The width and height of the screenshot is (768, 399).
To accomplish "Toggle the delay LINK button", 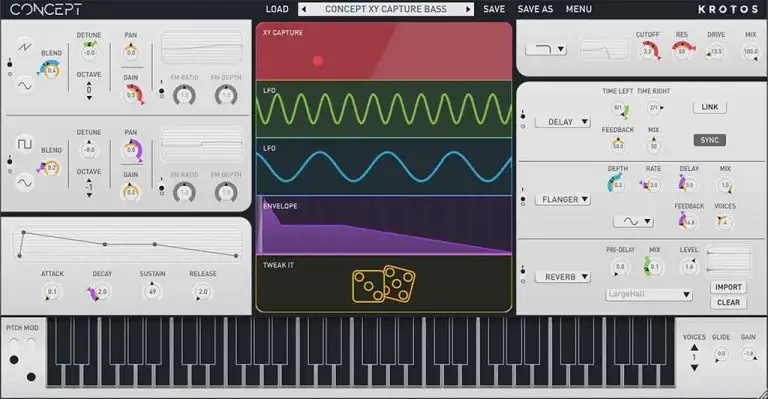I will click(709, 107).
